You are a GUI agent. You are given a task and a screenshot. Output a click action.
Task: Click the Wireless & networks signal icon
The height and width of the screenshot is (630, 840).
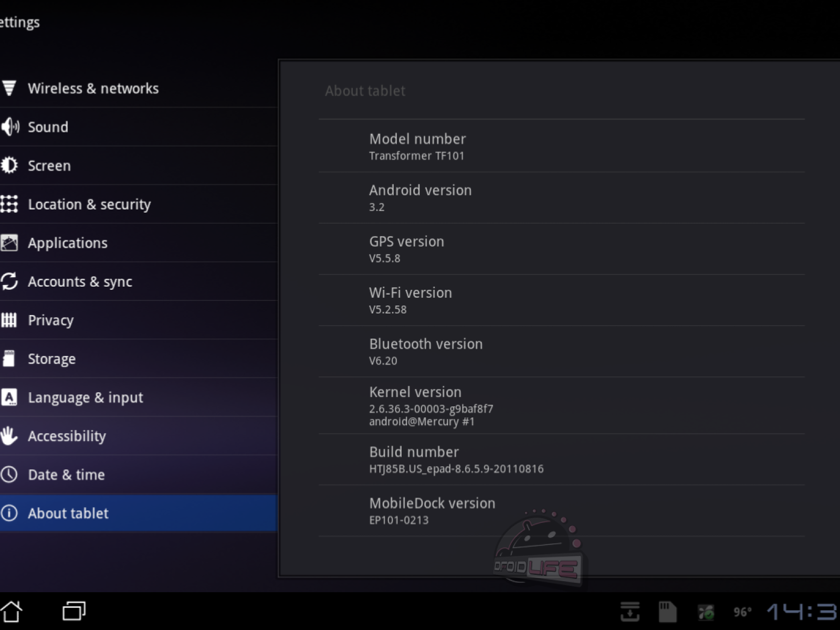(x=9, y=88)
